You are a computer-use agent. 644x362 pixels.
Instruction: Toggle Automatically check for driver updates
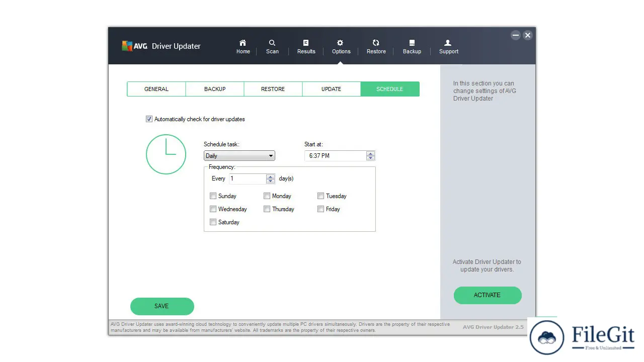(x=149, y=119)
